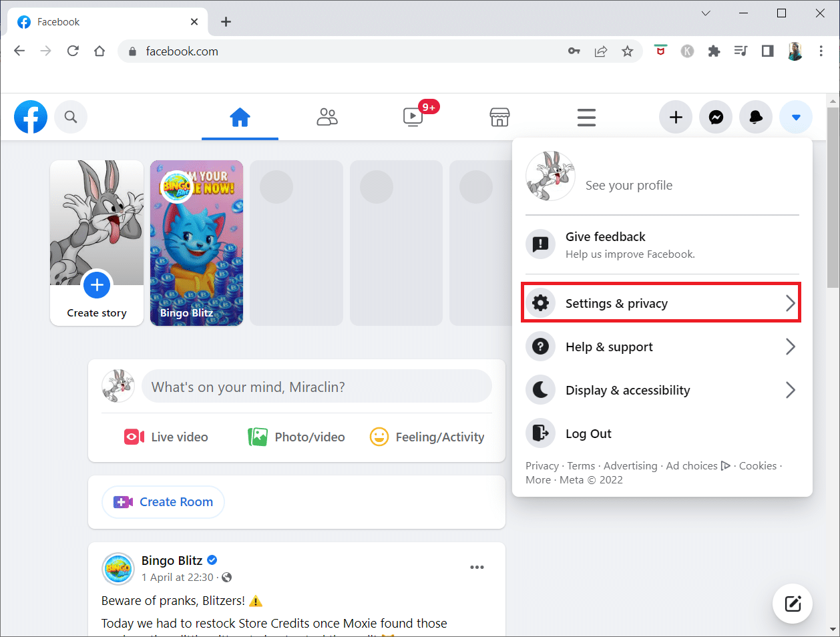Click the What's on your mind field

coord(317,387)
